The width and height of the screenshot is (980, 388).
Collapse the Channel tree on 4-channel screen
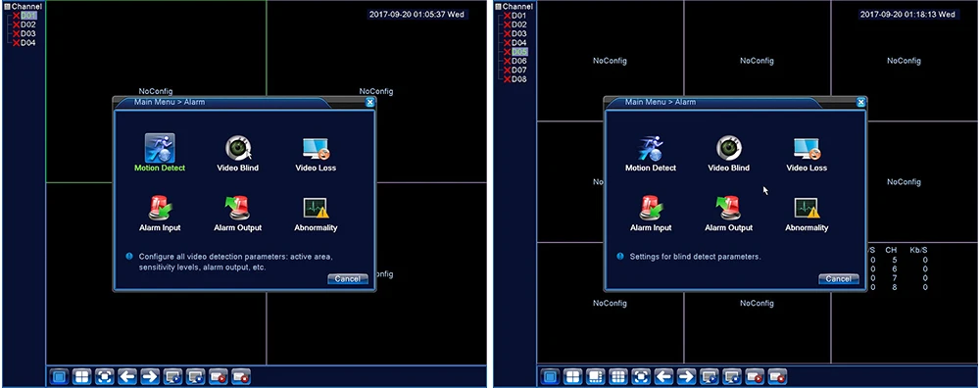pos(8,6)
